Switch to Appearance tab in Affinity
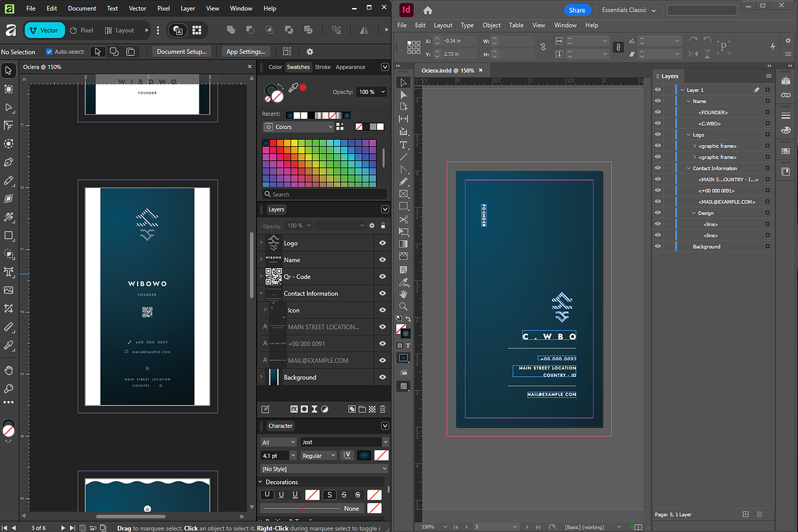The width and height of the screenshot is (798, 532). tap(350, 66)
